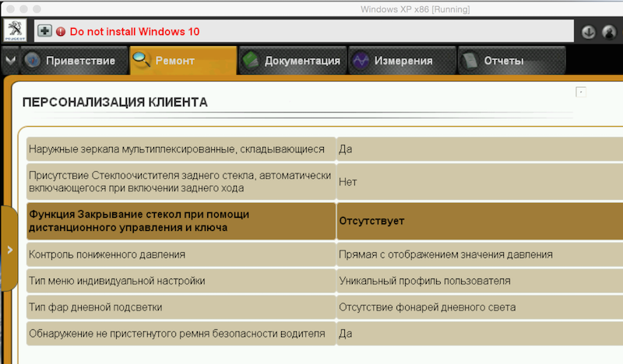Image resolution: width=623 pixels, height=364 pixels.
Task: Open the Приветствие tab
Action: click(74, 61)
